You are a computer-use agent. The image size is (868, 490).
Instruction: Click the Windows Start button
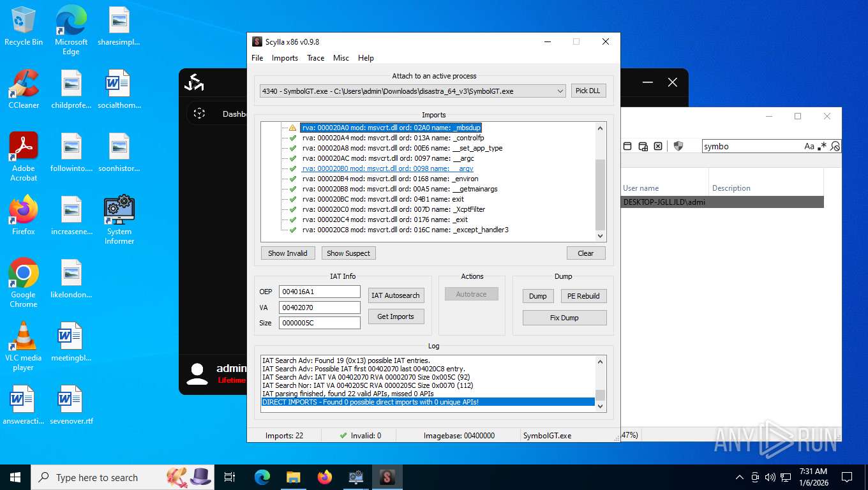coord(15,477)
